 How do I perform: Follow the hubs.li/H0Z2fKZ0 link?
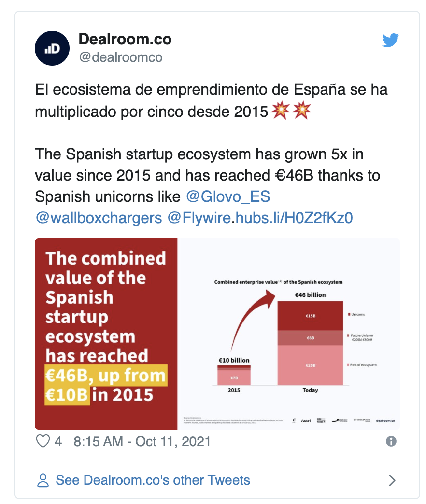coord(294,218)
